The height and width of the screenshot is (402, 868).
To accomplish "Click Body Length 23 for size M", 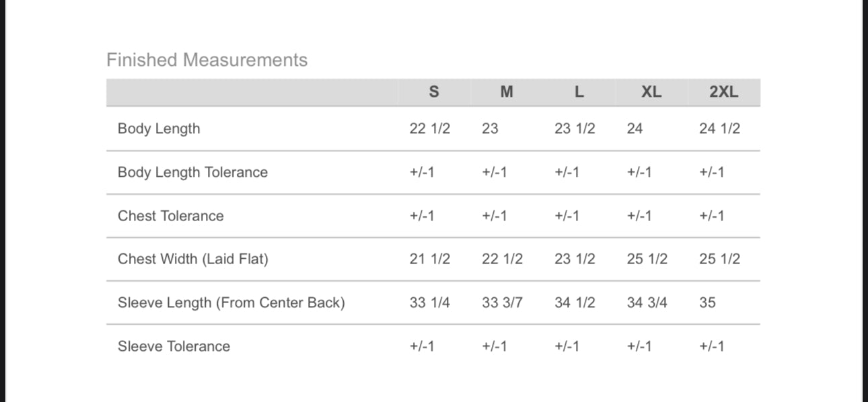I will 490,128.
